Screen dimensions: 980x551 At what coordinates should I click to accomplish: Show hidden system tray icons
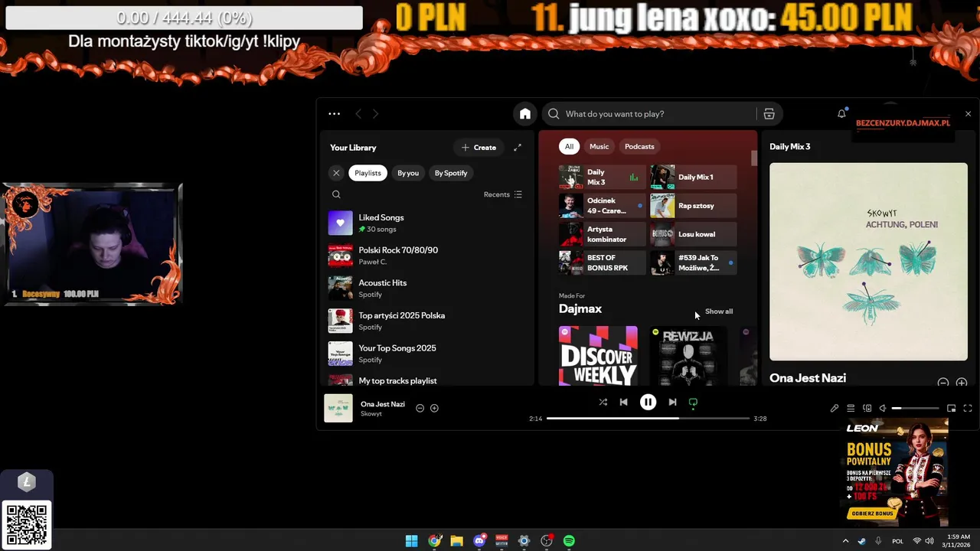(x=845, y=541)
